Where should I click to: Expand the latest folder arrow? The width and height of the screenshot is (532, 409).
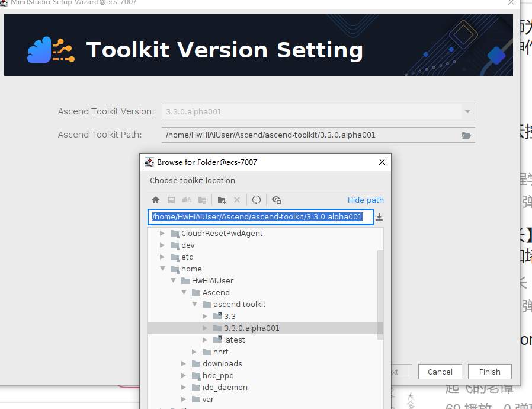click(205, 340)
